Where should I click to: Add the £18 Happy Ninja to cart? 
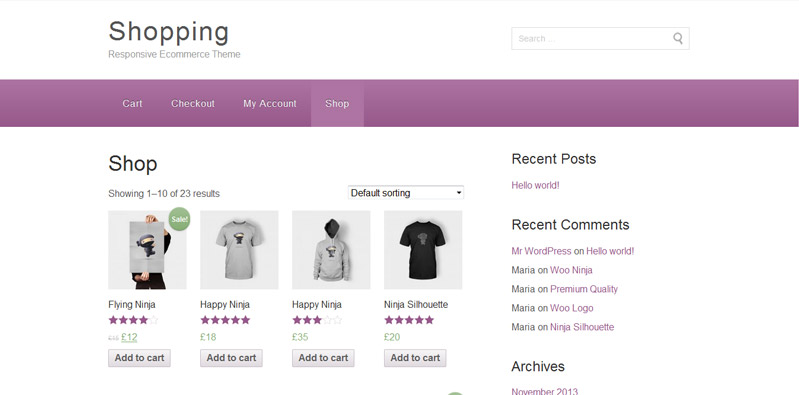(x=231, y=358)
